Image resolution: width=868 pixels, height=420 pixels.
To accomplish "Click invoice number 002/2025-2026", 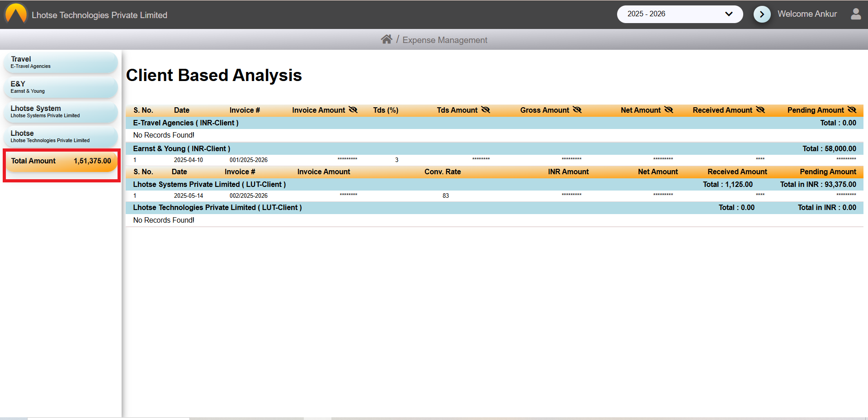I will tap(249, 196).
